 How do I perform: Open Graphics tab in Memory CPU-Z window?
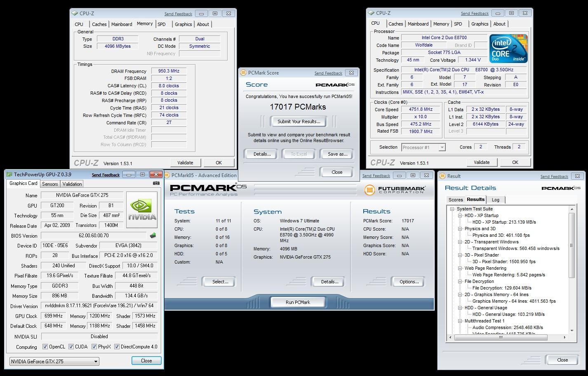coord(183,24)
